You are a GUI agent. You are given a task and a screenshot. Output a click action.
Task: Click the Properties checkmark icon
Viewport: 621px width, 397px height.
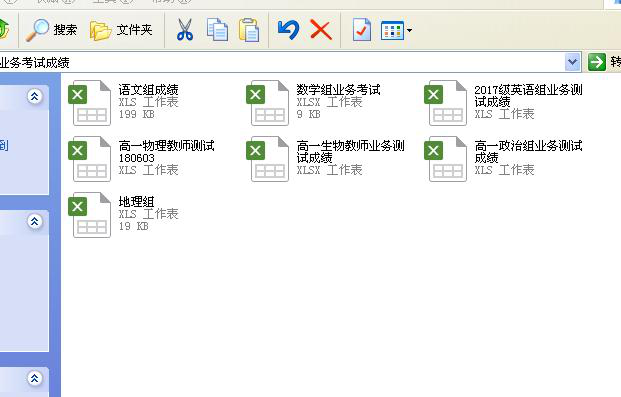tap(362, 30)
